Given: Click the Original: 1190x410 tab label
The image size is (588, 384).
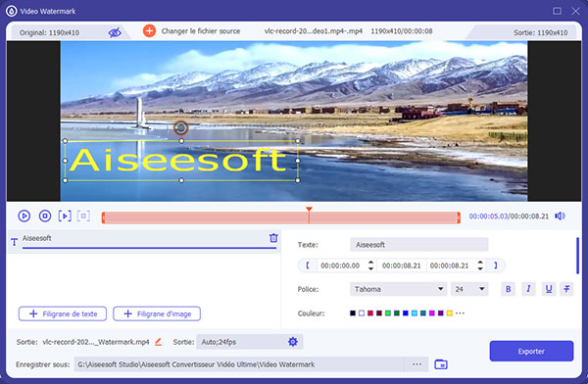Looking at the screenshot, I should pyautogui.click(x=49, y=32).
